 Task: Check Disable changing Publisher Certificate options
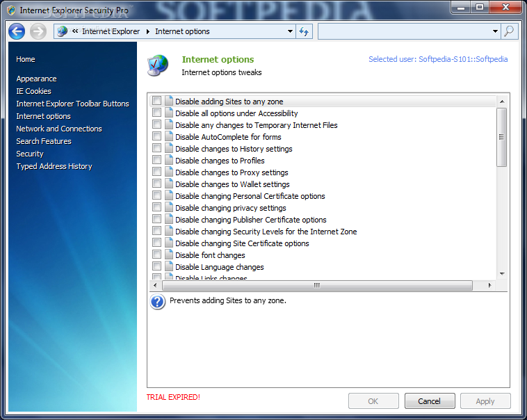[156, 219]
